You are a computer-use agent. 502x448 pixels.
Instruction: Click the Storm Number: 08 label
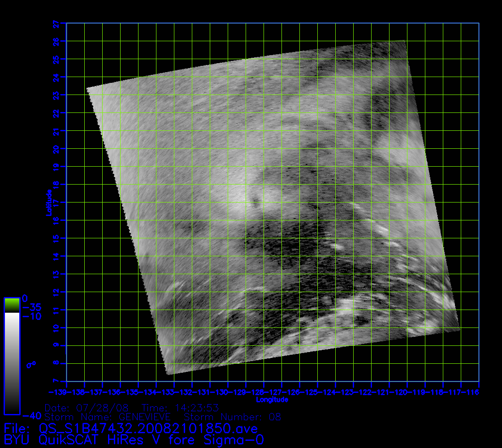(x=236, y=417)
